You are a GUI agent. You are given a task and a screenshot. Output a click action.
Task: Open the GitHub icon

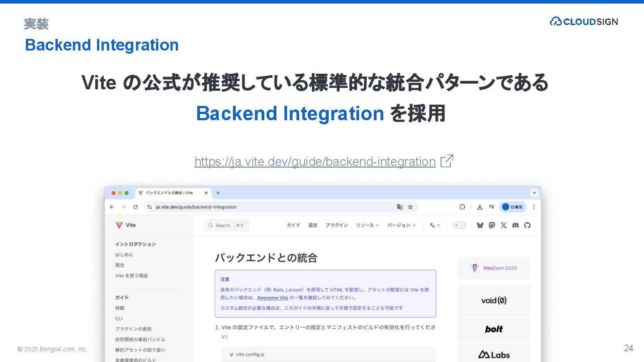pyautogui.click(x=527, y=225)
